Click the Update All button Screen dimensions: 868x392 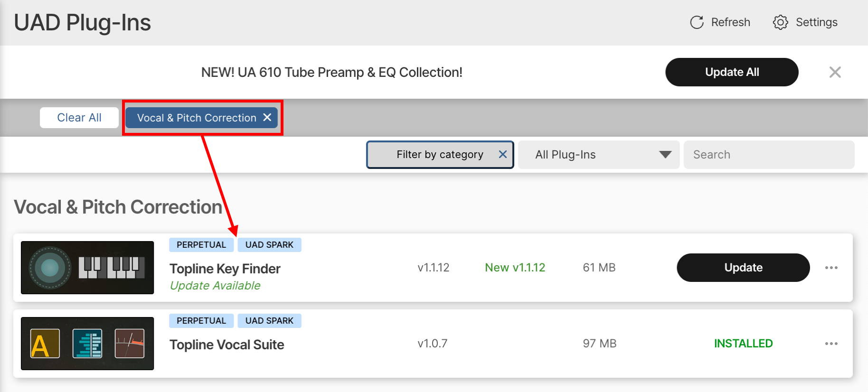point(732,72)
